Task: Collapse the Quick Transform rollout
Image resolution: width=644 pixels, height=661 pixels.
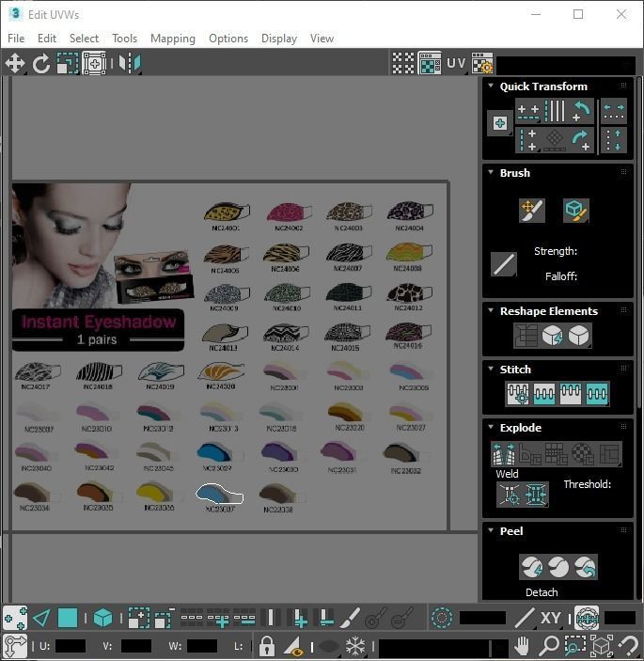Action: [x=491, y=86]
